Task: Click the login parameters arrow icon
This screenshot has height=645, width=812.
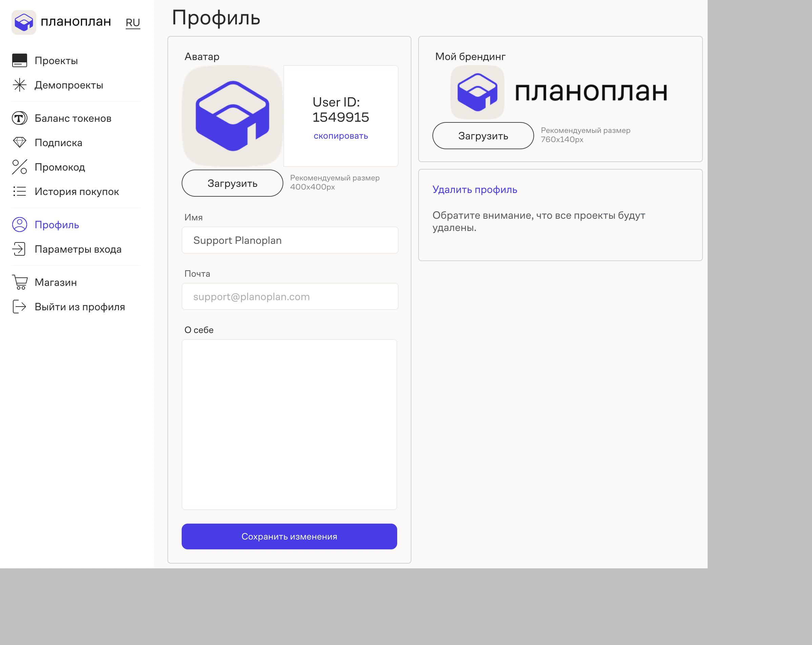Action: click(19, 249)
